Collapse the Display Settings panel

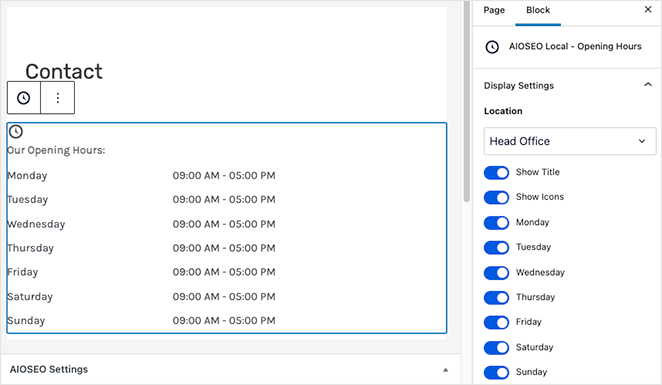coord(648,85)
